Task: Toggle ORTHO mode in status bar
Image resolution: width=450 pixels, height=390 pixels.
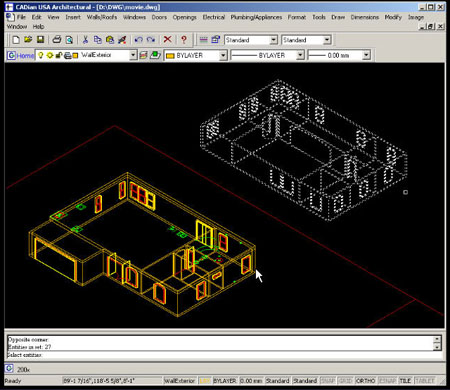Action: [365, 381]
